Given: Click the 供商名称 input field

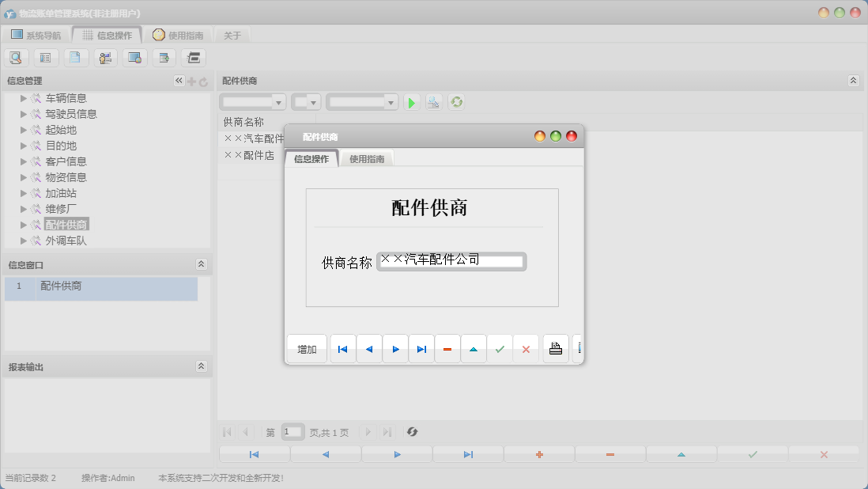Looking at the screenshot, I should 451,261.
